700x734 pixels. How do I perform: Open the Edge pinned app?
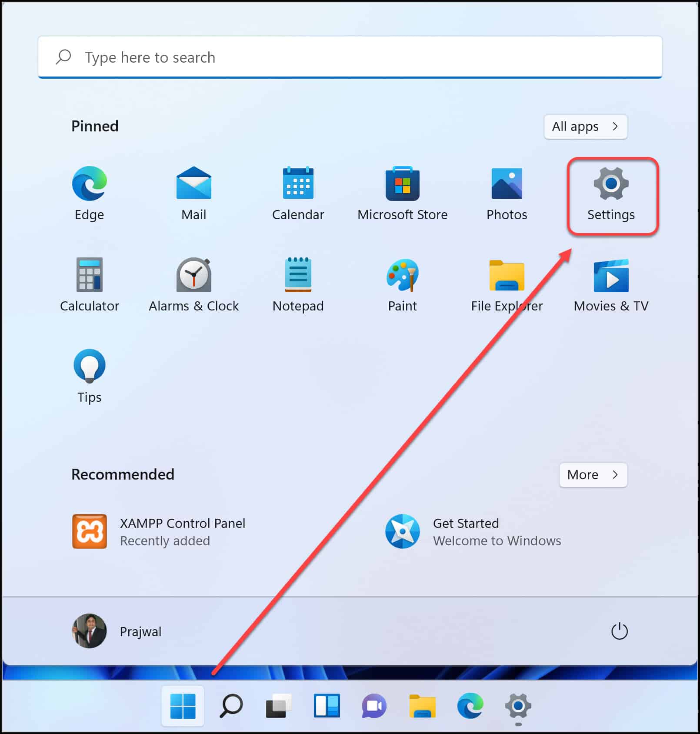(x=90, y=194)
